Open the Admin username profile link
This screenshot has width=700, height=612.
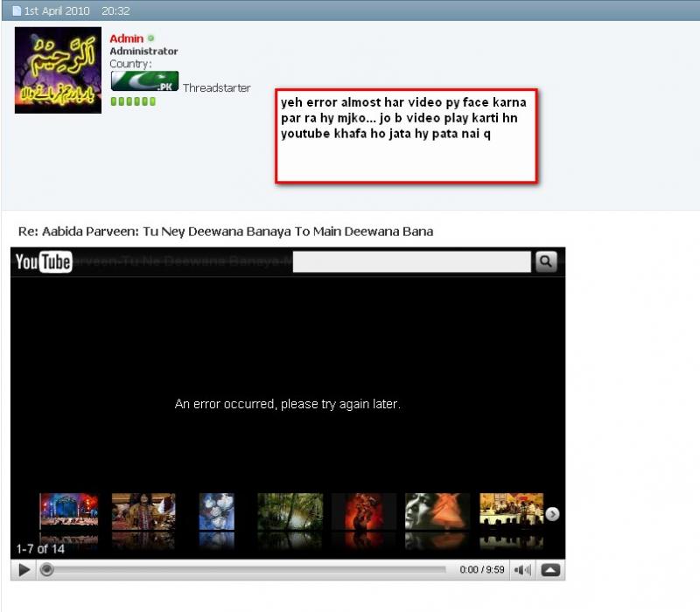click(x=126, y=38)
